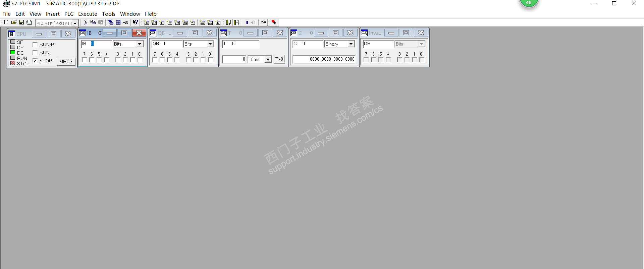This screenshot has height=269, width=644.
Task: Open the View menu
Action: pos(35,14)
